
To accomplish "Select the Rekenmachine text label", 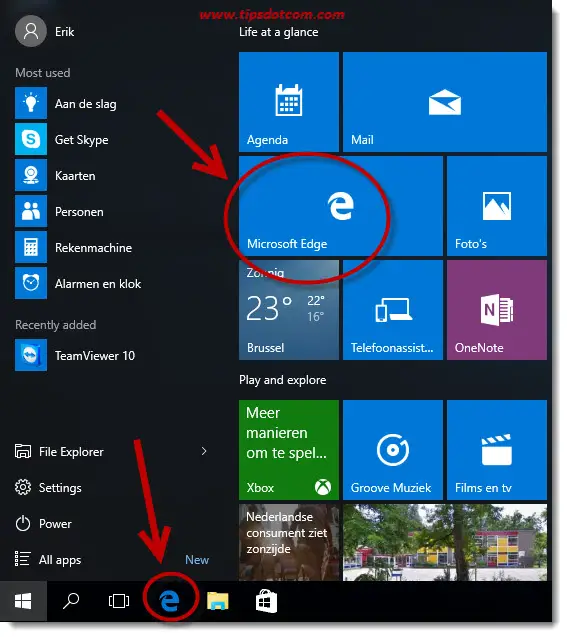I will [93, 248].
